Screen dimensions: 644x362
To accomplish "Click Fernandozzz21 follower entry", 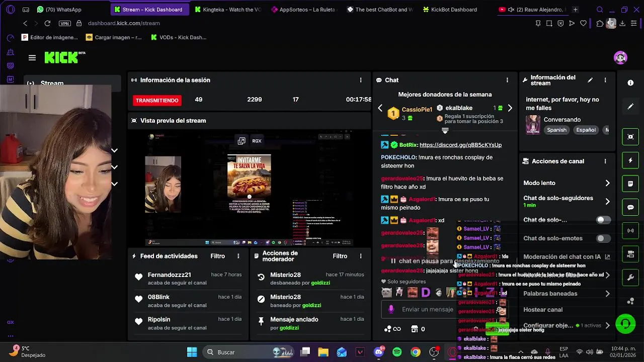I will tap(187, 279).
